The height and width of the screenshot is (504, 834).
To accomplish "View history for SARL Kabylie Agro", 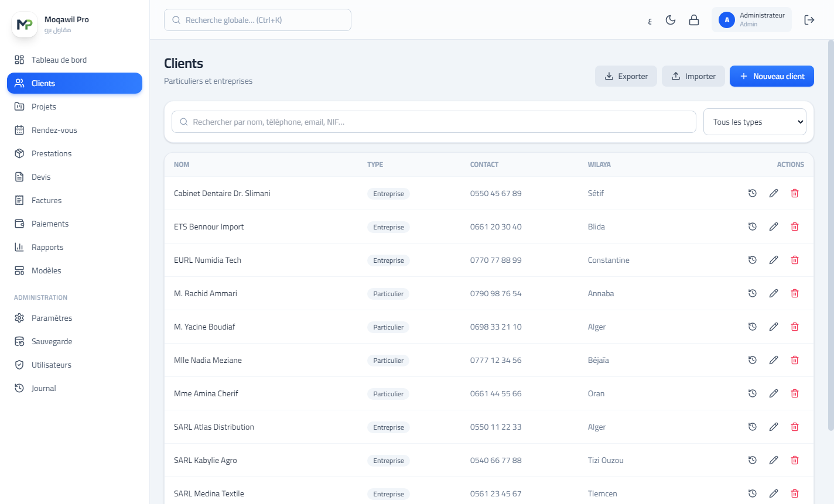I will point(753,460).
